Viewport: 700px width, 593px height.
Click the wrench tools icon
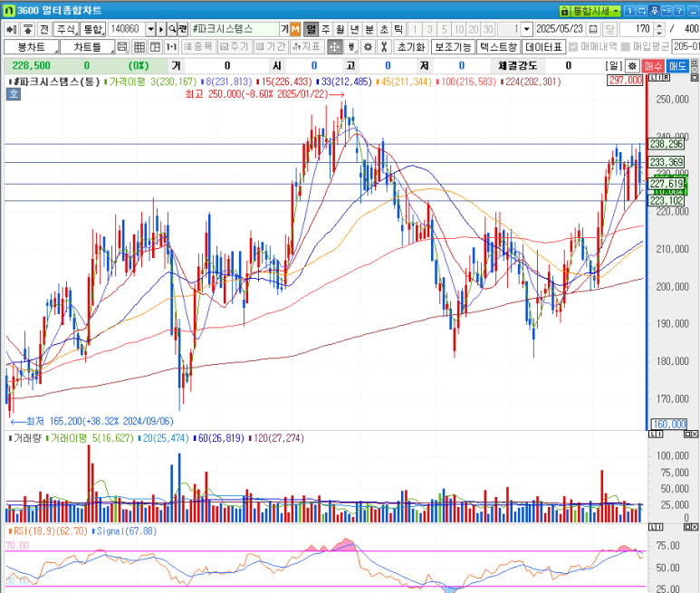pos(383,47)
